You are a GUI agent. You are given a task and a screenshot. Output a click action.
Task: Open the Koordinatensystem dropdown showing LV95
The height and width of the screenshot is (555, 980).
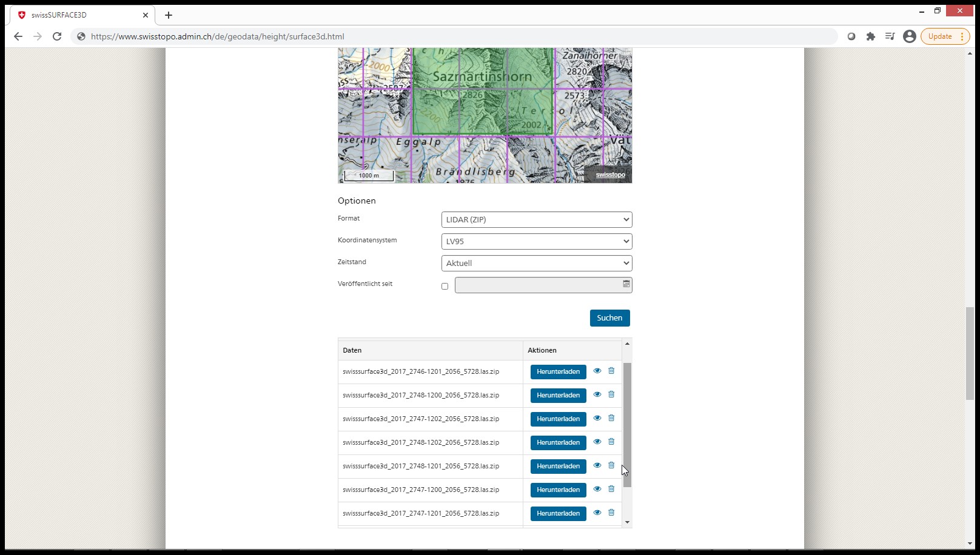537,241
